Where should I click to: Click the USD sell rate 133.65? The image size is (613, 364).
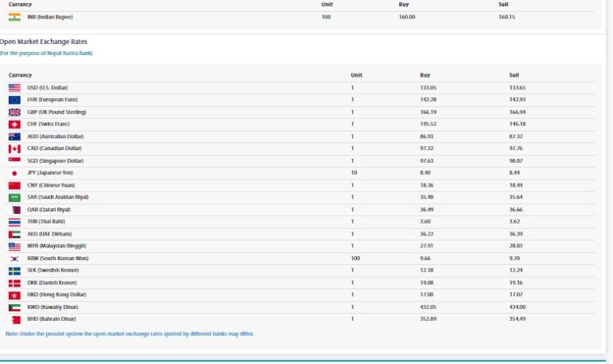click(x=517, y=88)
